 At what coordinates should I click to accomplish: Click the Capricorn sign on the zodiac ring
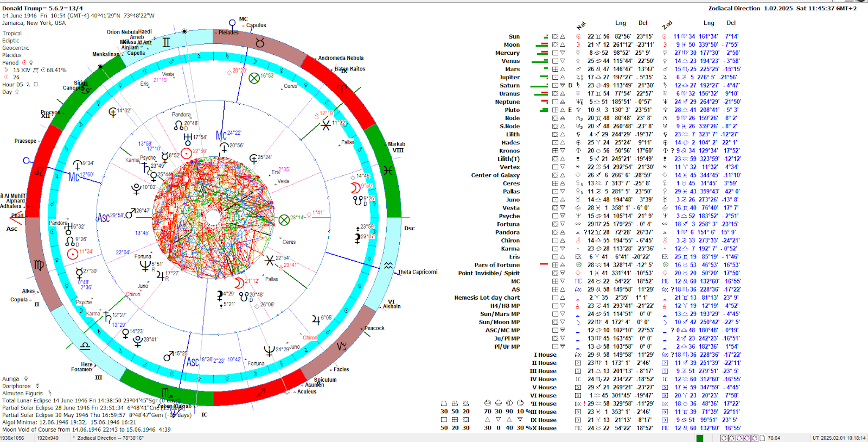(x=341, y=346)
